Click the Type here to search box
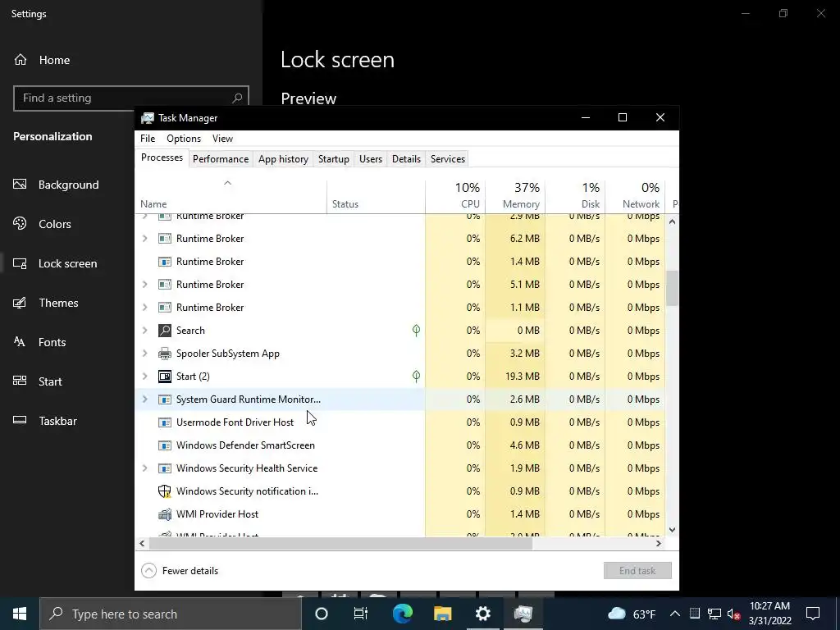840x630 pixels. pyautogui.click(x=171, y=614)
